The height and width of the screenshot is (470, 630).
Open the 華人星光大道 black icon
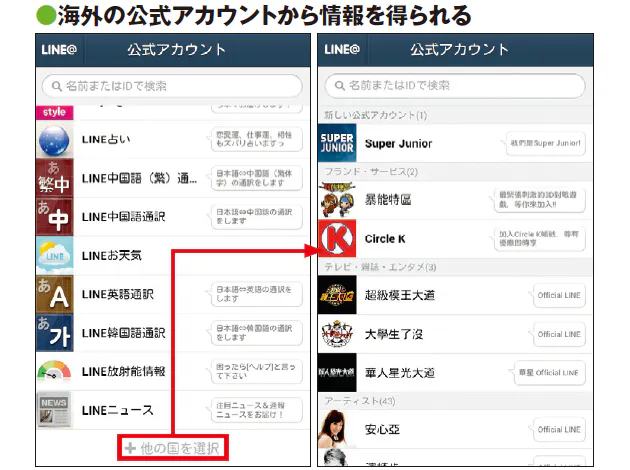(x=337, y=373)
